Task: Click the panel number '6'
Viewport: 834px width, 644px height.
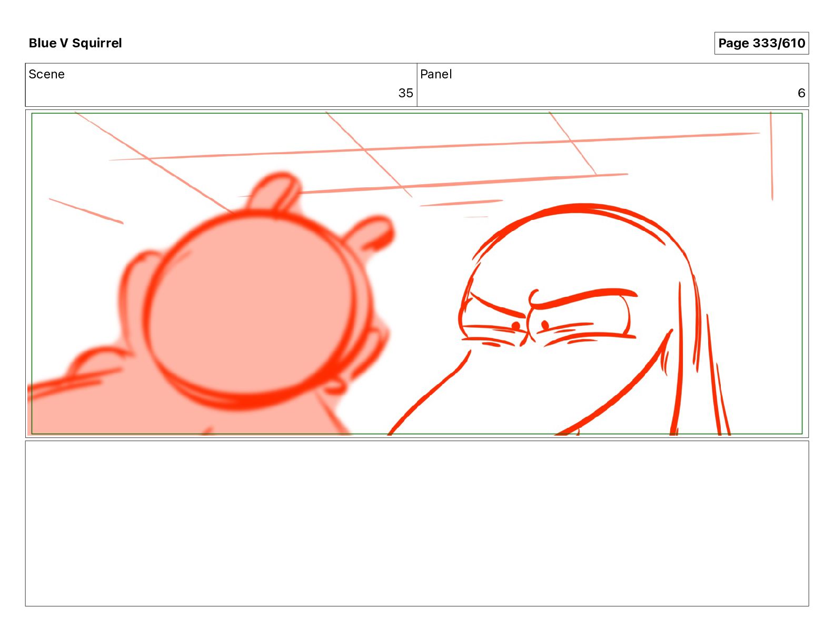Action: click(x=801, y=93)
